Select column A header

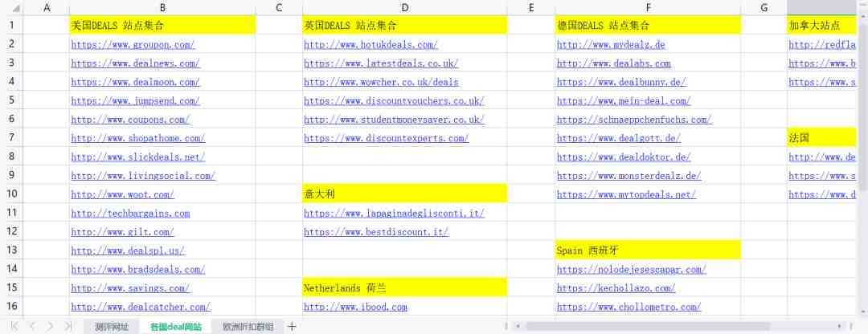click(x=47, y=8)
